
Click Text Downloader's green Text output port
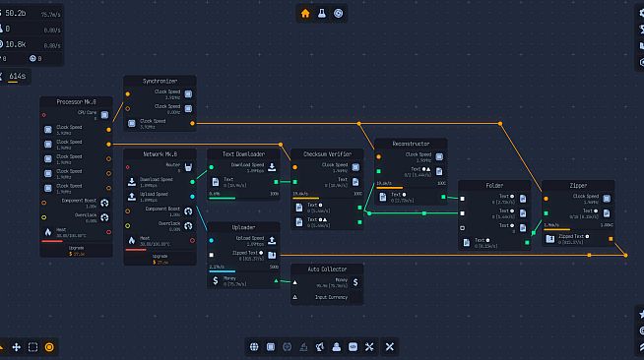[x=276, y=182]
